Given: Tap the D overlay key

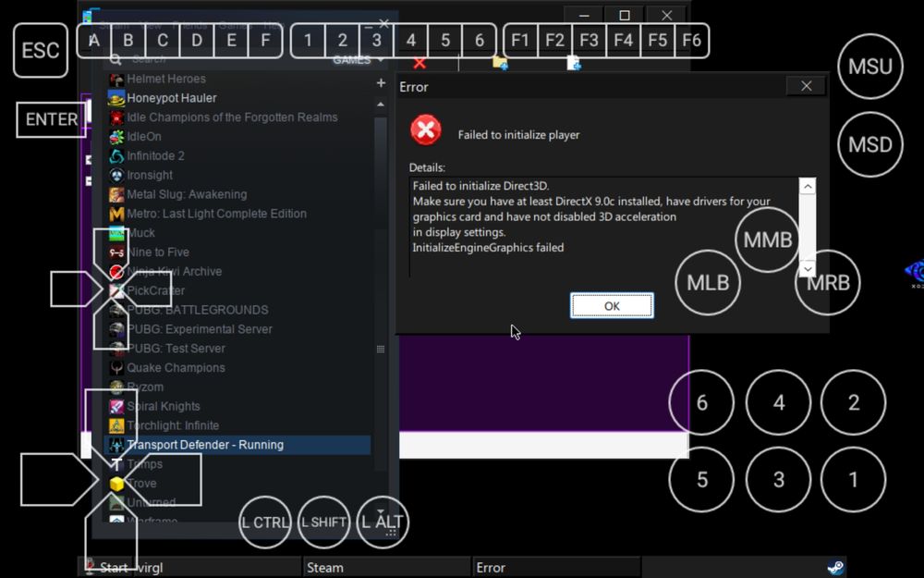Looking at the screenshot, I should [197, 40].
